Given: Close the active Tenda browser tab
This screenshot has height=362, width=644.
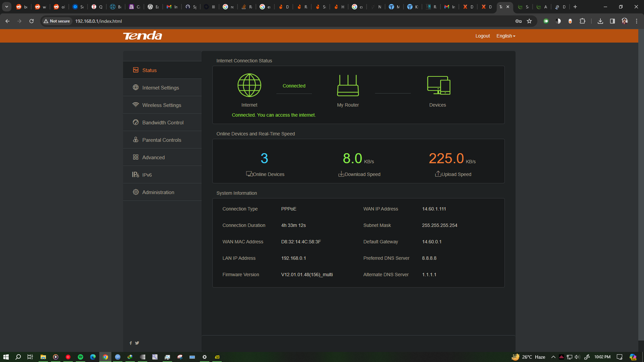Looking at the screenshot, I should click(x=508, y=7).
